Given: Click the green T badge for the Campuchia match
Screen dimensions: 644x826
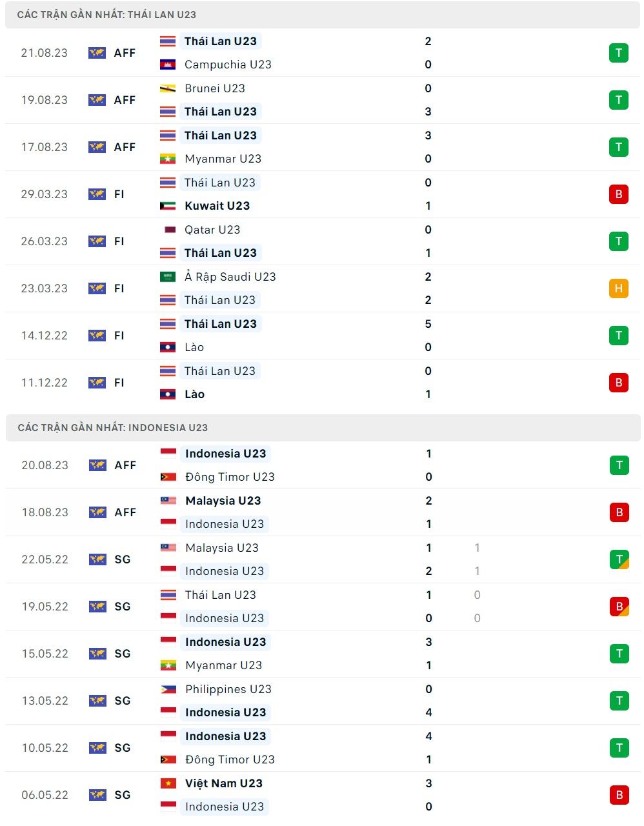Looking at the screenshot, I should point(618,53).
